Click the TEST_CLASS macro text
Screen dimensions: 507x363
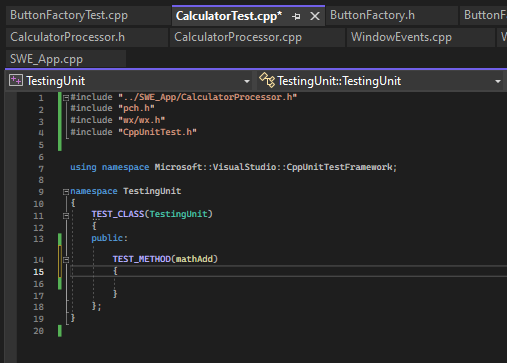(118, 214)
